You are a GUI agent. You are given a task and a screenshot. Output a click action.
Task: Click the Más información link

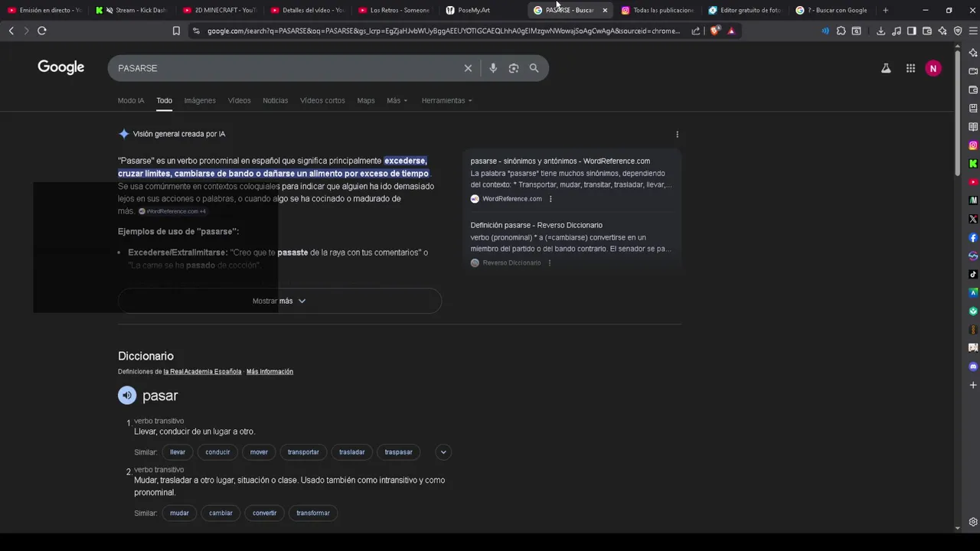pos(269,372)
